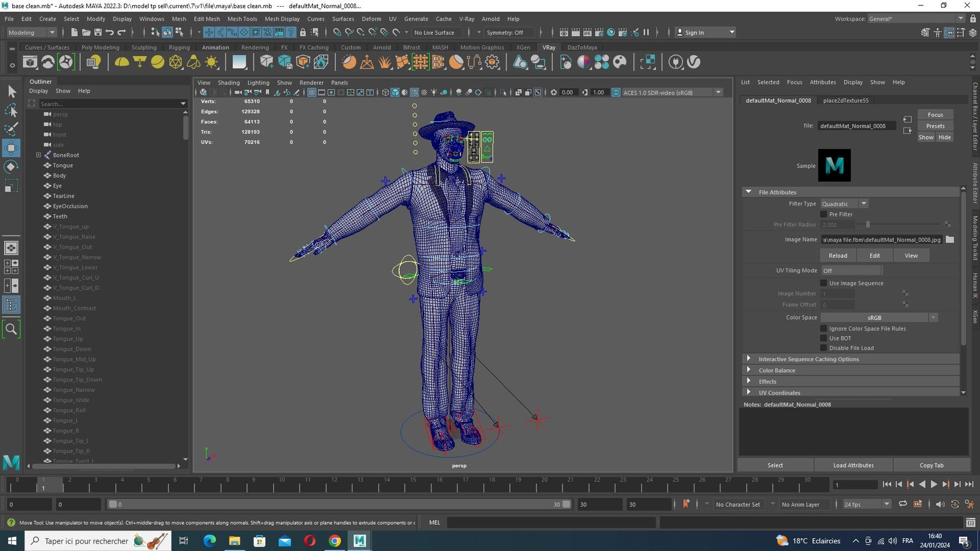Toggle the Auto Keyframe icon
This screenshot has height=551, width=980.
point(686,504)
